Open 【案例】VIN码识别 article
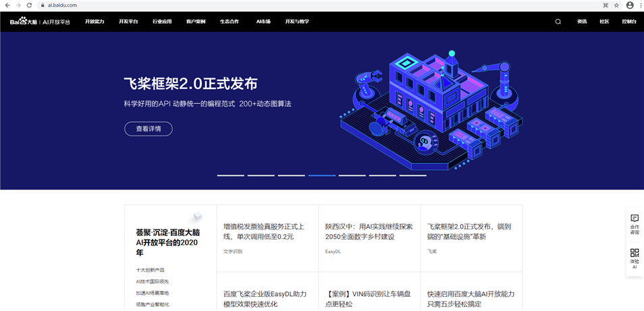Image resolution: width=644 pixels, height=311 pixels. 368,299
